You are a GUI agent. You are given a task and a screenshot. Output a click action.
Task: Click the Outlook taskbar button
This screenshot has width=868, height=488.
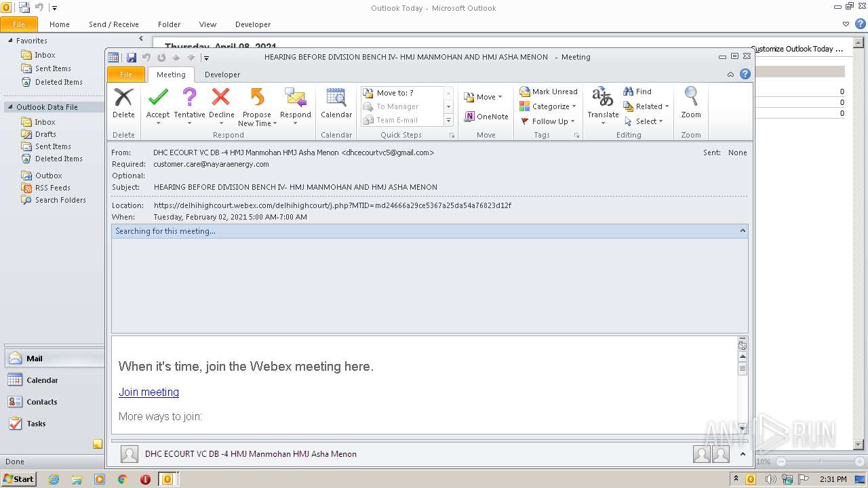pos(167,479)
